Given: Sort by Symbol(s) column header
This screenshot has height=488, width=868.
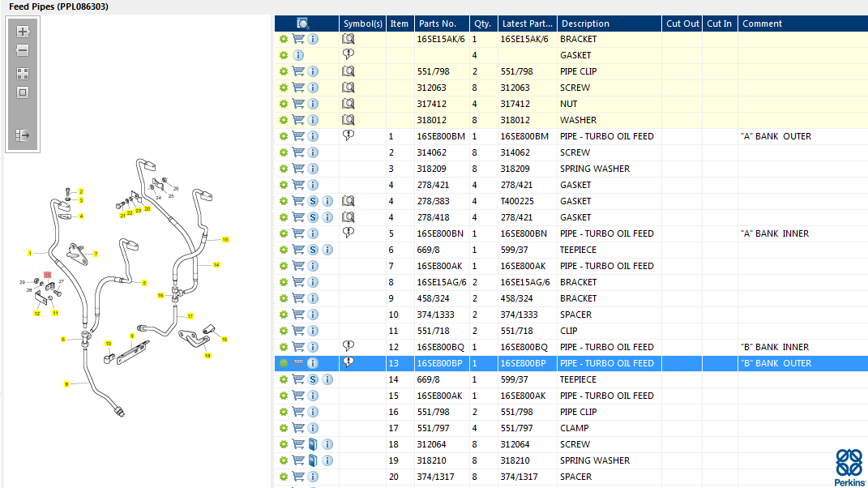Looking at the screenshot, I should (362, 24).
